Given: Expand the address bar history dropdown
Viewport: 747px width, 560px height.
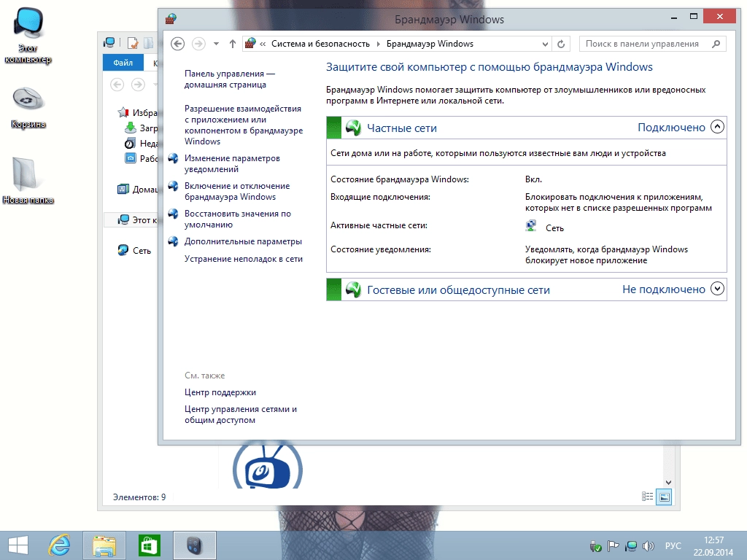Looking at the screenshot, I should (x=545, y=44).
